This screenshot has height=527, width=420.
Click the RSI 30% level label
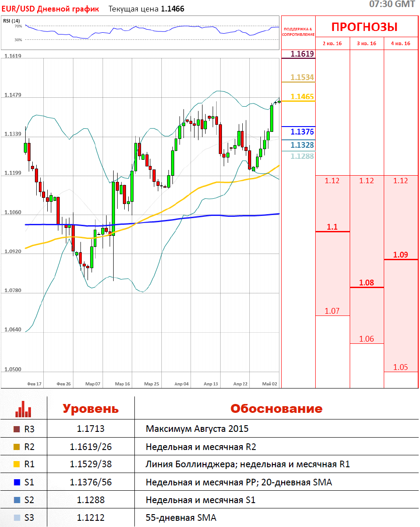[18, 40]
